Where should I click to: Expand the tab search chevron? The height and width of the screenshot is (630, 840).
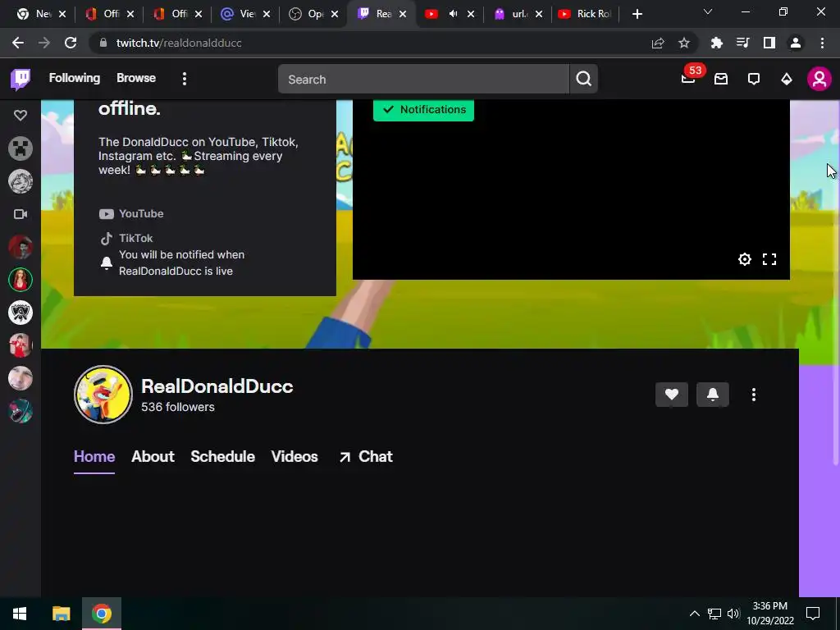coord(707,11)
